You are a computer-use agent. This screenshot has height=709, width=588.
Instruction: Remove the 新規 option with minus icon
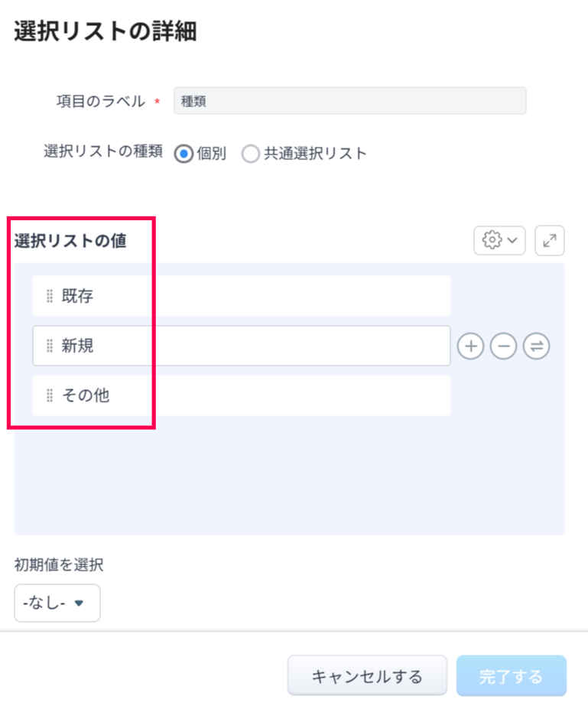pyautogui.click(x=503, y=346)
